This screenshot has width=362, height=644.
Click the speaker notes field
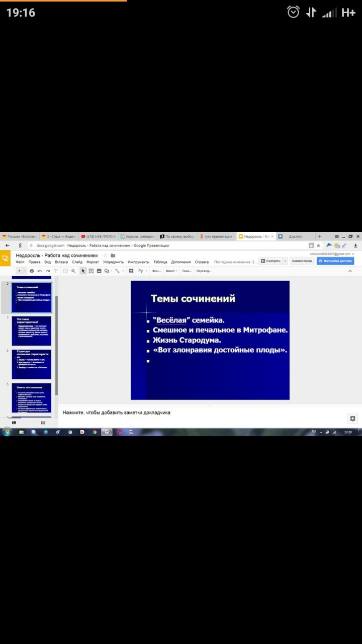pyautogui.click(x=201, y=413)
